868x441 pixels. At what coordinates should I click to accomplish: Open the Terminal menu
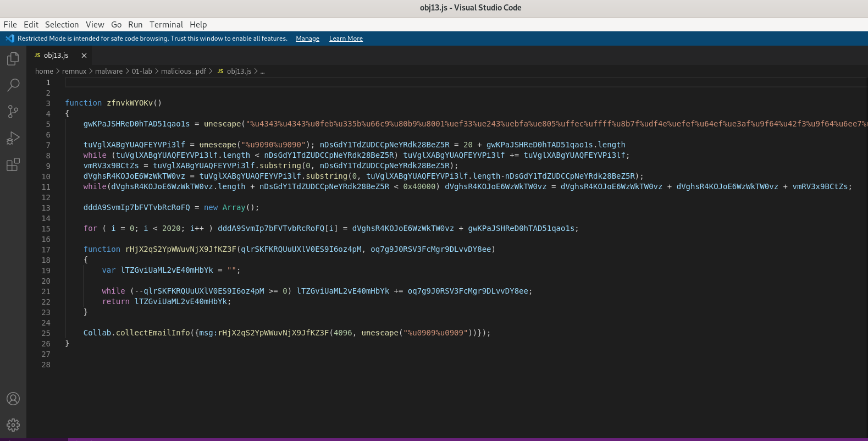[166, 25]
